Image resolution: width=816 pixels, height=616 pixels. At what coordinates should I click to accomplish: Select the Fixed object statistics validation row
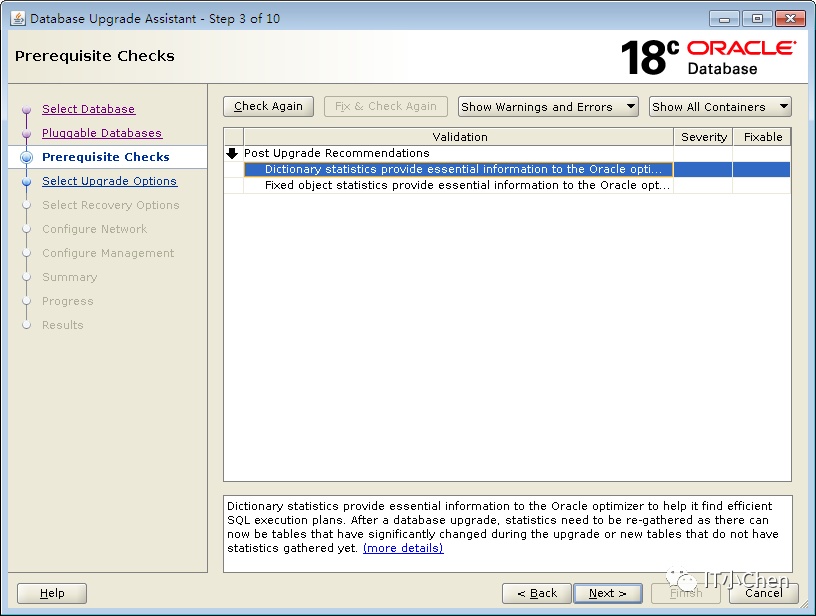tap(507, 185)
